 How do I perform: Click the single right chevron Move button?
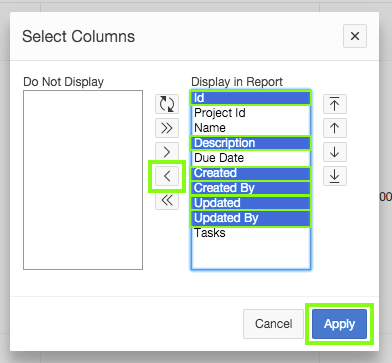(167, 152)
